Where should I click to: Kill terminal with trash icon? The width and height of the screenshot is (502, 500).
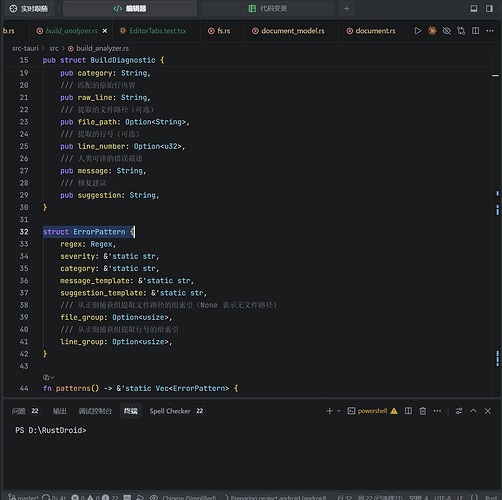click(423, 411)
